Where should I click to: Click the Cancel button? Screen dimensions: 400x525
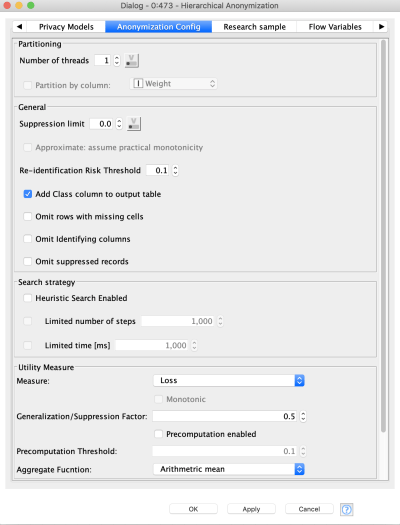point(309,509)
